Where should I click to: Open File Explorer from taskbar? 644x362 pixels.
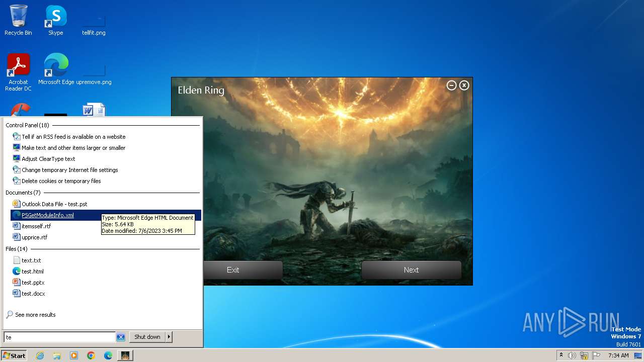pos(57,355)
